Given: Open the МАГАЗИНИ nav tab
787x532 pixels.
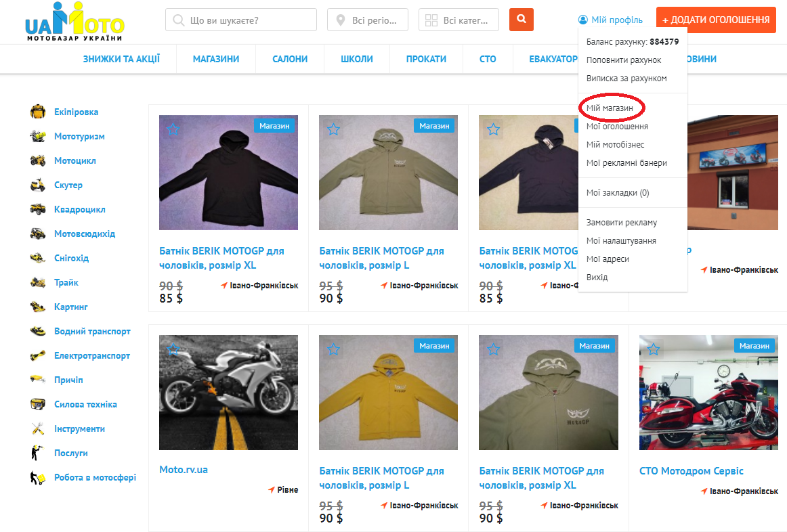Looking at the screenshot, I should [x=216, y=59].
